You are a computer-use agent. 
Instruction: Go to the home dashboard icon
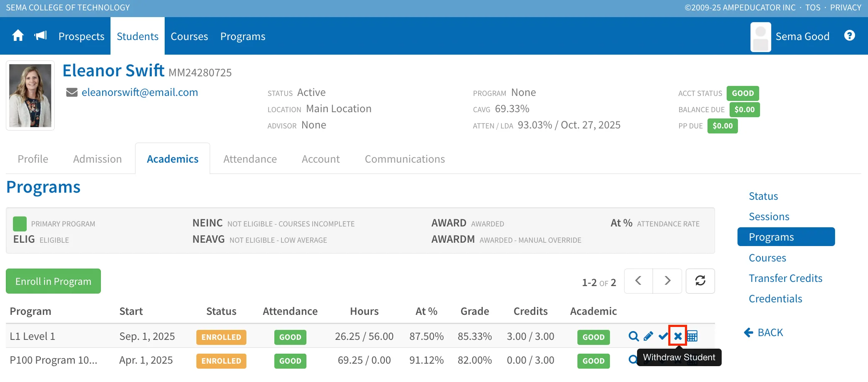click(x=18, y=36)
